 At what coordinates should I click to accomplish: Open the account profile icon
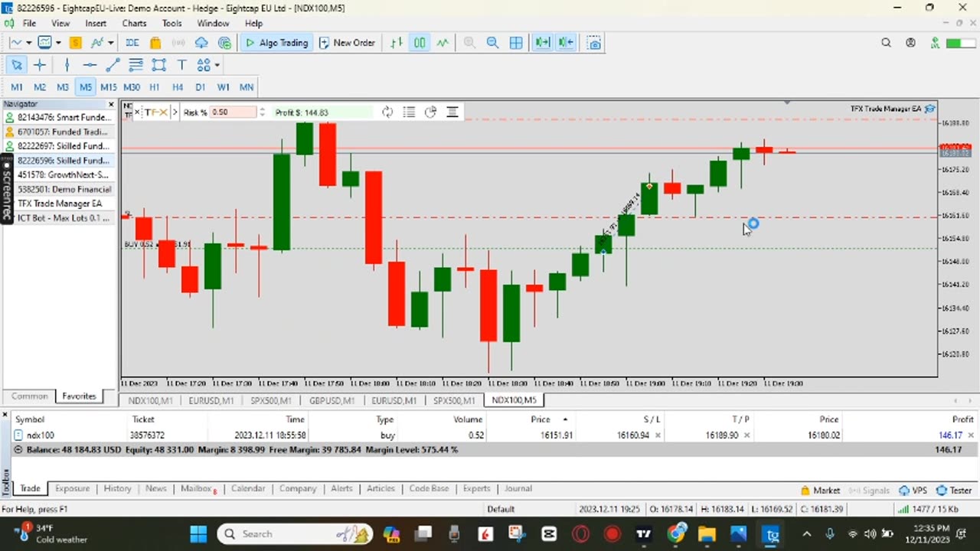910,43
